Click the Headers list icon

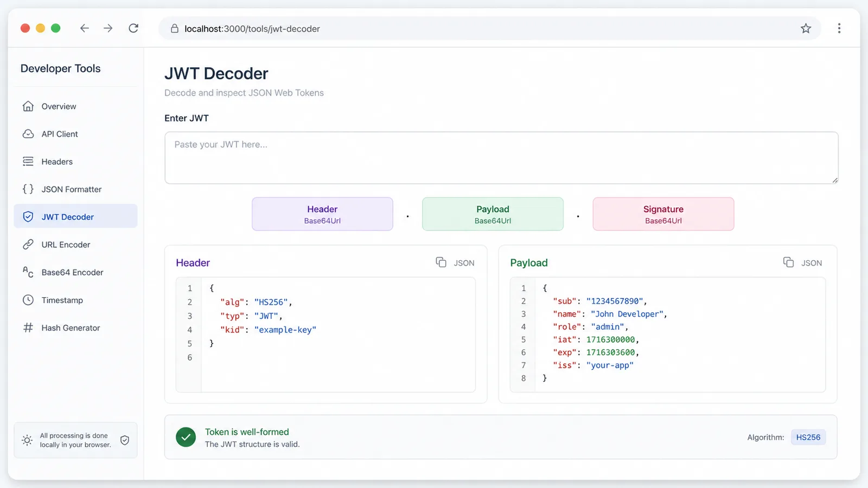[x=28, y=162]
